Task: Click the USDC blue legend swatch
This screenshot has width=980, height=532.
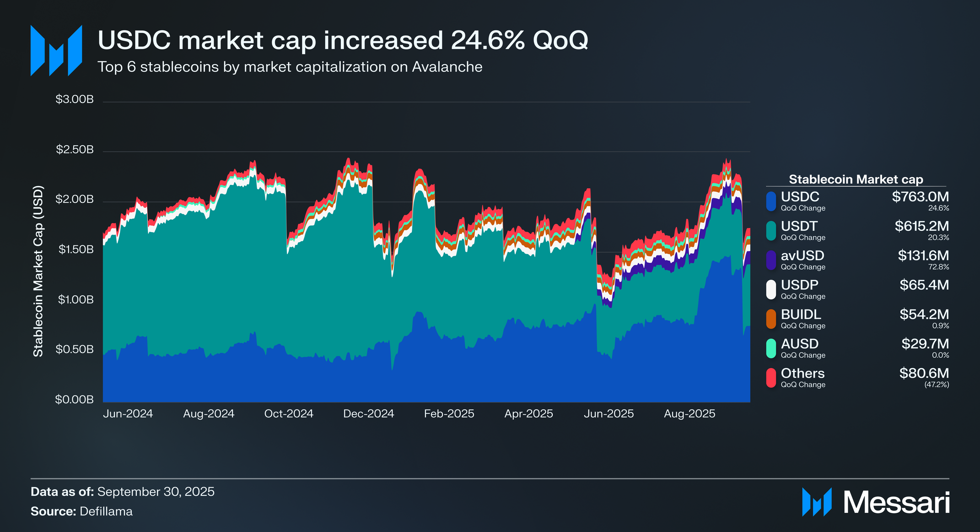Action: click(771, 201)
